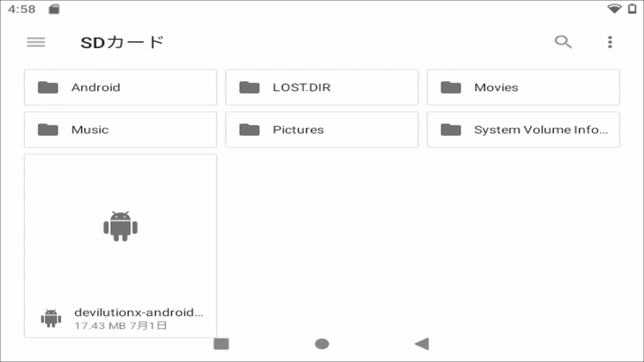Open the Pictures folder entry
Image resolution: width=644 pixels, height=362 pixels.
[x=321, y=130]
